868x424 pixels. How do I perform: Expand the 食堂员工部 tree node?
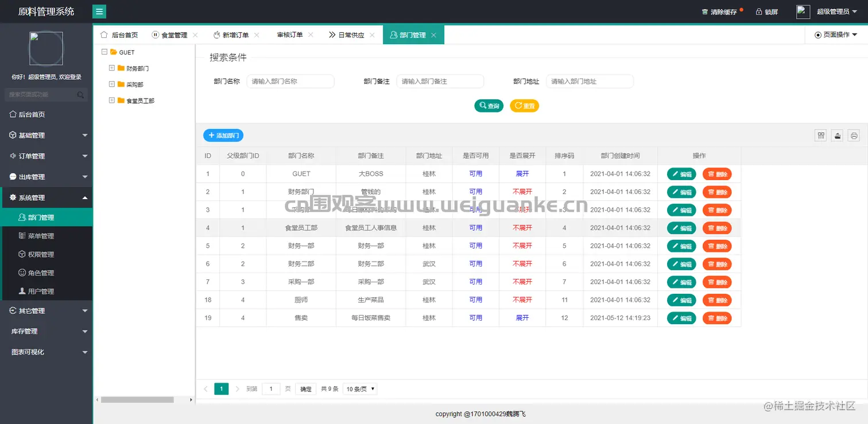[112, 100]
